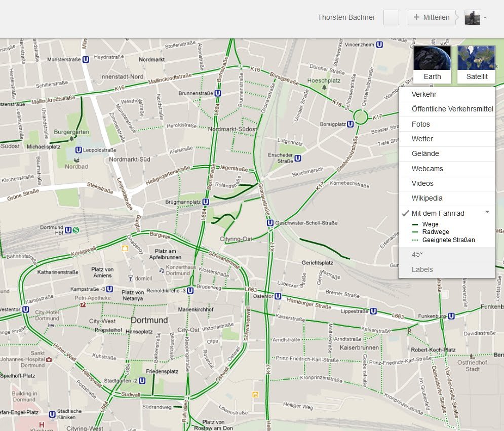Switch to the Satellit map view thumbnail

coord(476,64)
